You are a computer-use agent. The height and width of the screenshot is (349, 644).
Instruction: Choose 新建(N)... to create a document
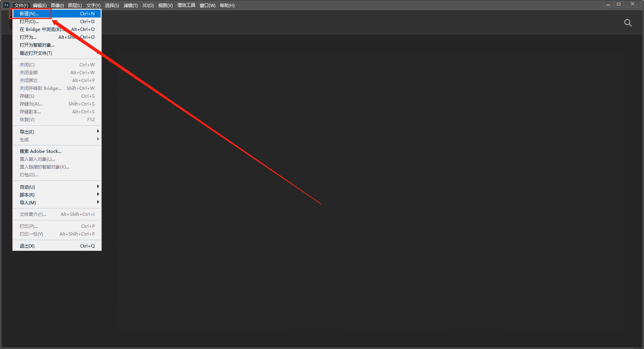[57, 13]
